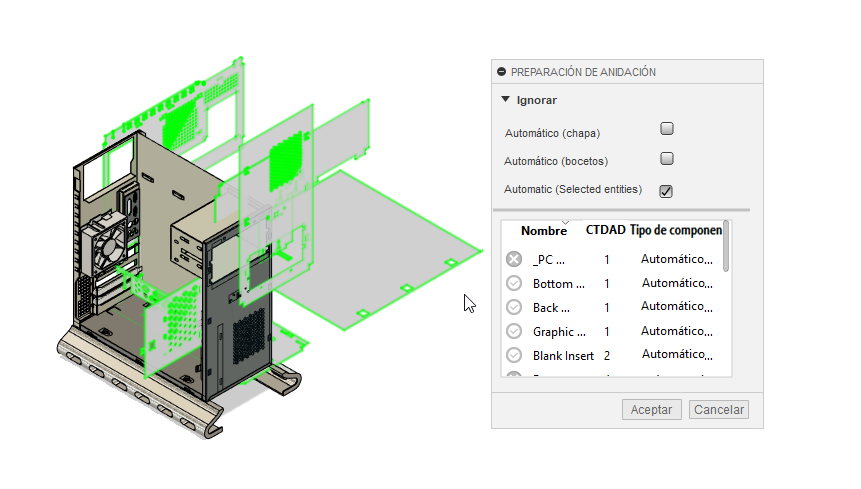This screenshot has height=489, width=861.
Task: Collapse the Ignorar section triangle
Action: pos(506,99)
